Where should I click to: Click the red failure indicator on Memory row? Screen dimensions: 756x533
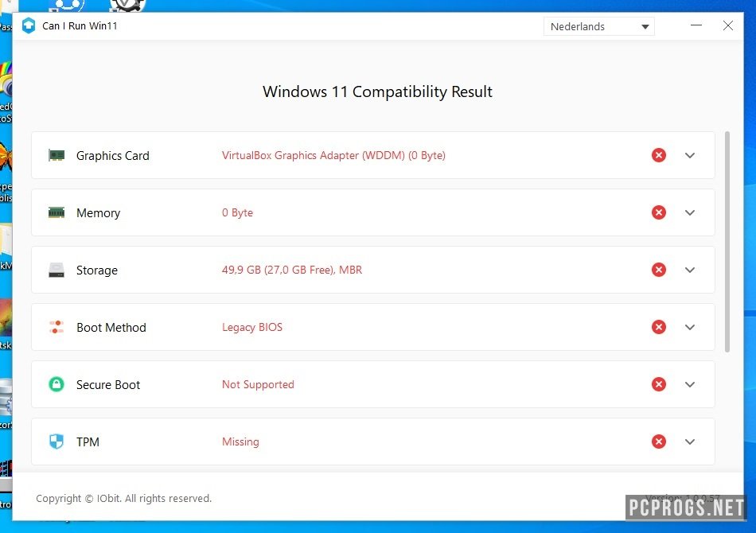coord(659,212)
